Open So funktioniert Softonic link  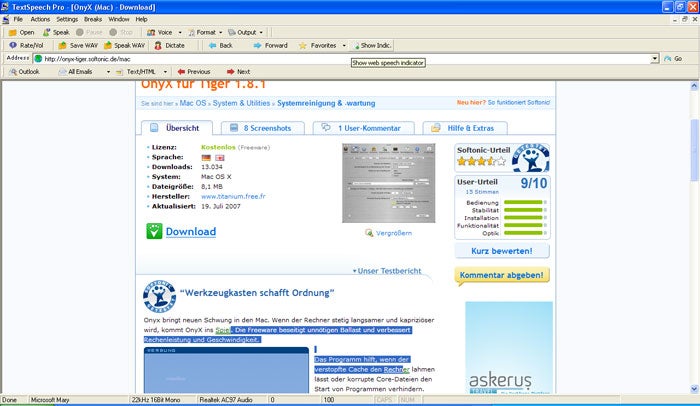pyautogui.click(x=519, y=102)
